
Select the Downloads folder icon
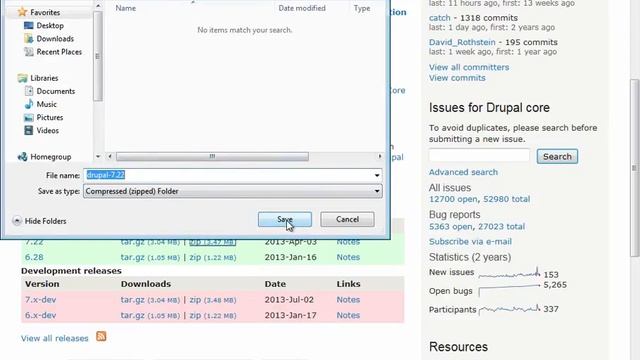(x=29, y=39)
